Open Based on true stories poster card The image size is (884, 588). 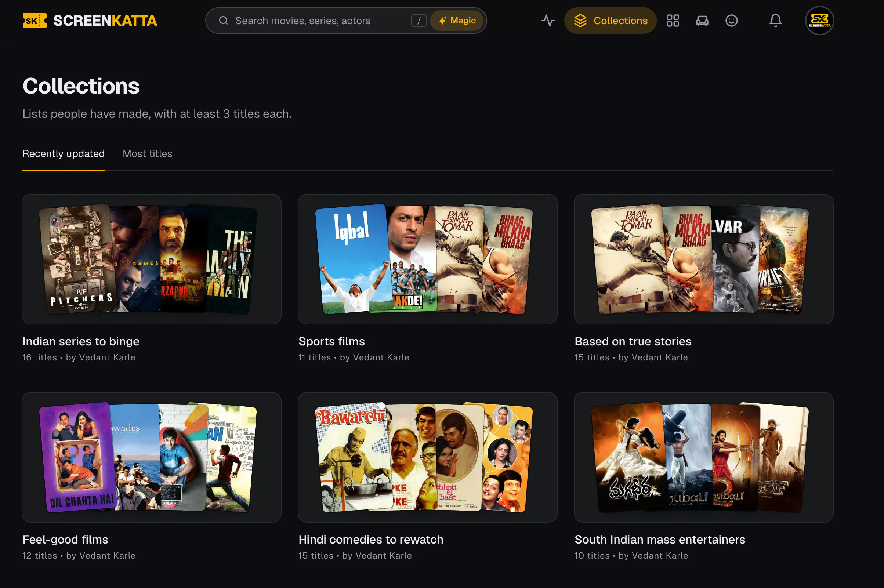coord(704,259)
